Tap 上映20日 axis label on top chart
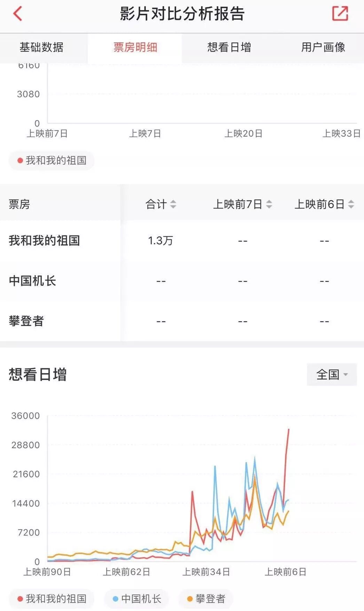 tap(243, 134)
